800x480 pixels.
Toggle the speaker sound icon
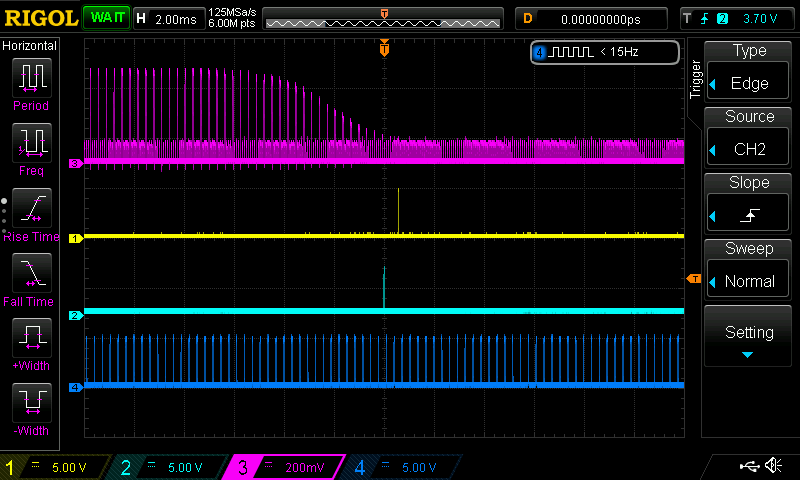click(x=773, y=466)
